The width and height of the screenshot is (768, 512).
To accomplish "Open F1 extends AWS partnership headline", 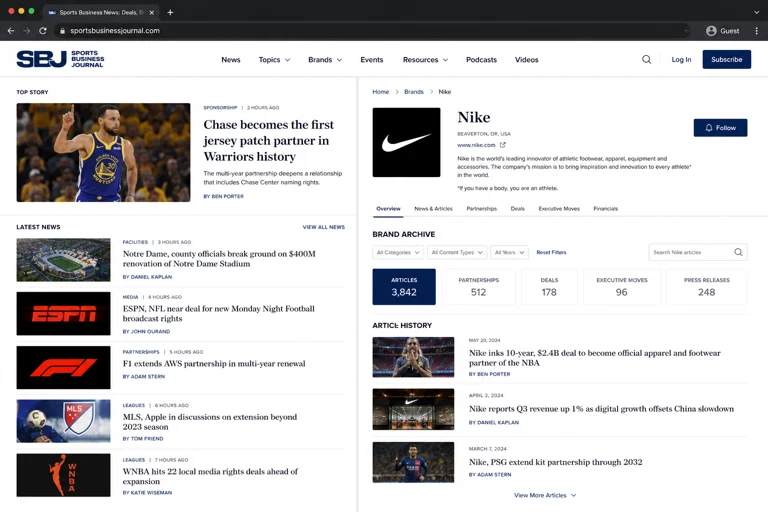I will pyautogui.click(x=214, y=364).
